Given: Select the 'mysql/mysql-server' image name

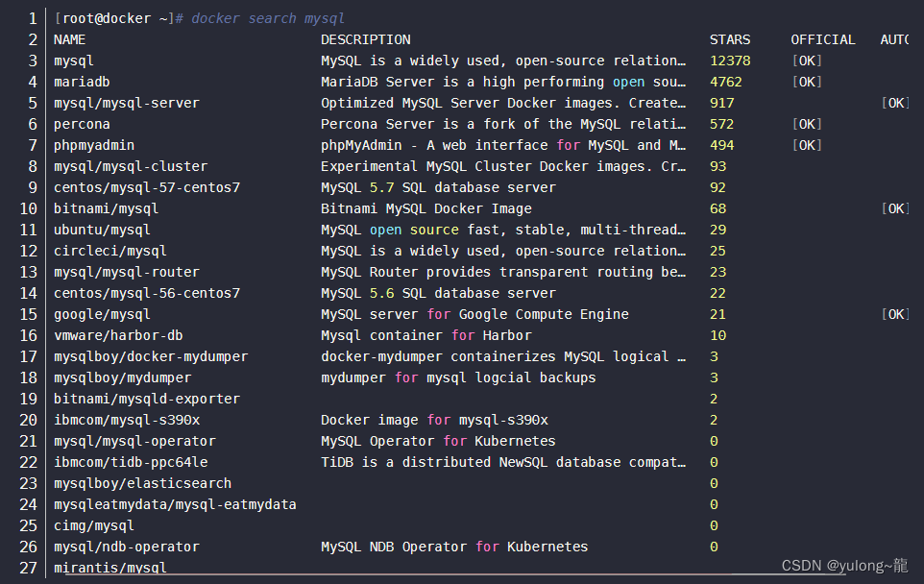Looking at the screenshot, I should click(x=127, y=103).
